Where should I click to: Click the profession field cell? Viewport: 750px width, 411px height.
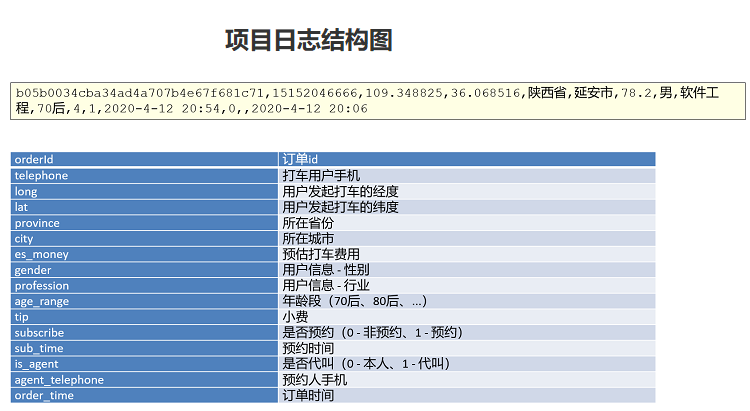click(x=144, y=285)
